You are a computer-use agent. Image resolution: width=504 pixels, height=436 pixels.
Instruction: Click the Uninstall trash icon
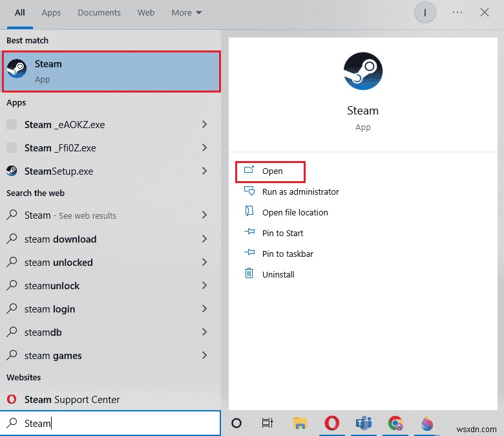(249, 273)
